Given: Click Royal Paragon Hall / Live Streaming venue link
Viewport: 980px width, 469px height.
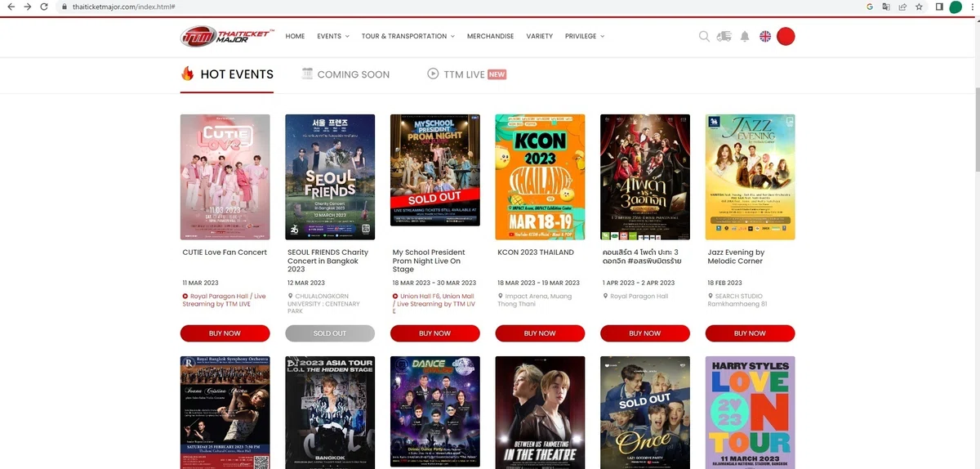Looking at the screenshot, I should coord(225,300).
